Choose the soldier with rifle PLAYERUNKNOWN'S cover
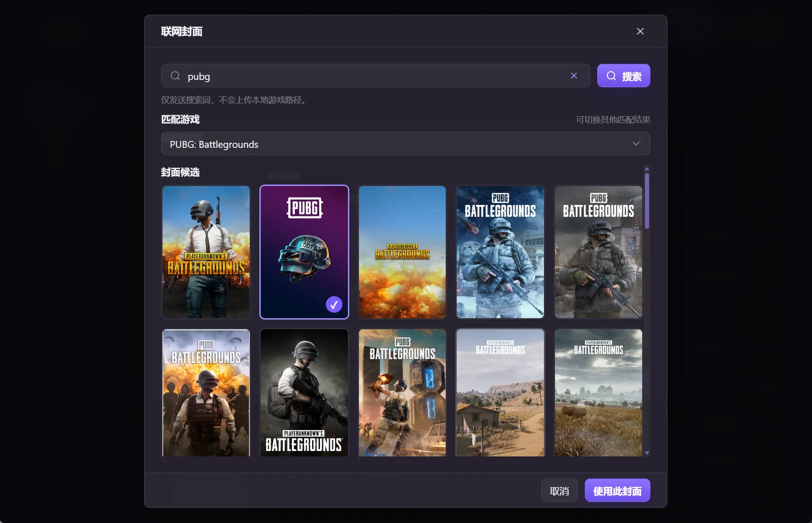 [x=206, y=252]
